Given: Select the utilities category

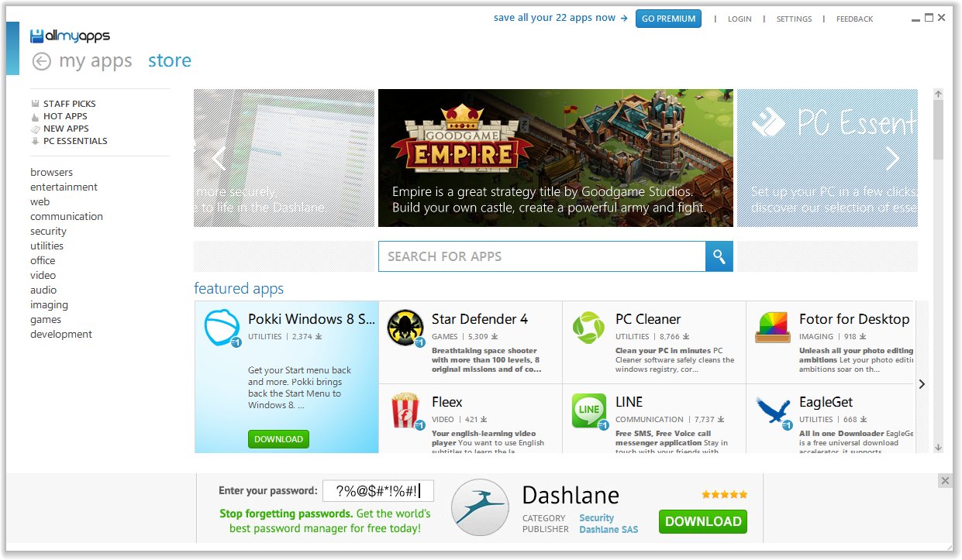Looking at the screenshot, I should click(47, 246).
